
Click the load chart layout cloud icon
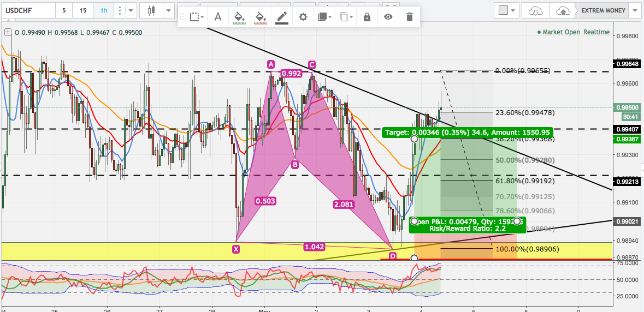pos(536,10)
